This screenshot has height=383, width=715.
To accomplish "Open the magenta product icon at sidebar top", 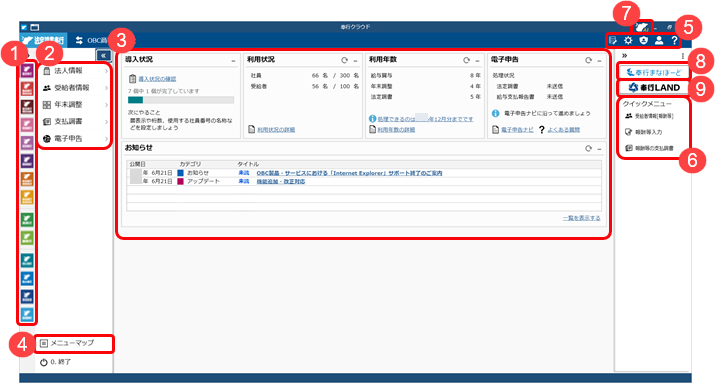I will pyautogui.click(x=27, y=71).
